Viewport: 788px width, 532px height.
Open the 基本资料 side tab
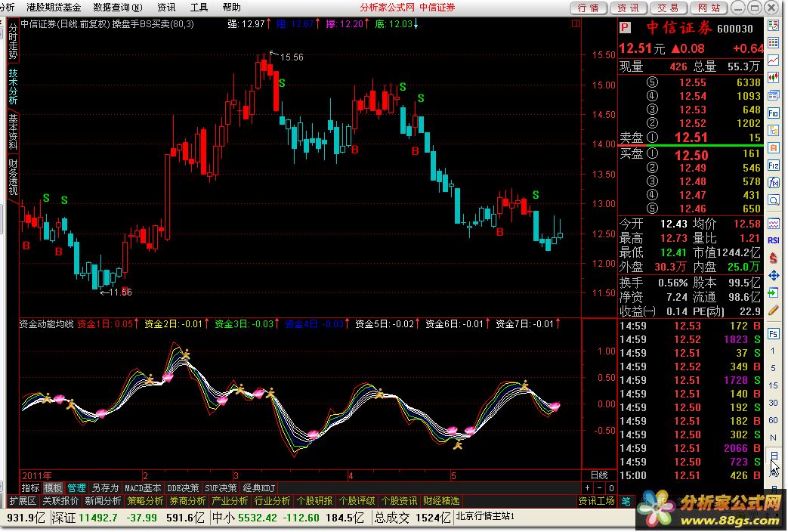(x=13, y=131)
